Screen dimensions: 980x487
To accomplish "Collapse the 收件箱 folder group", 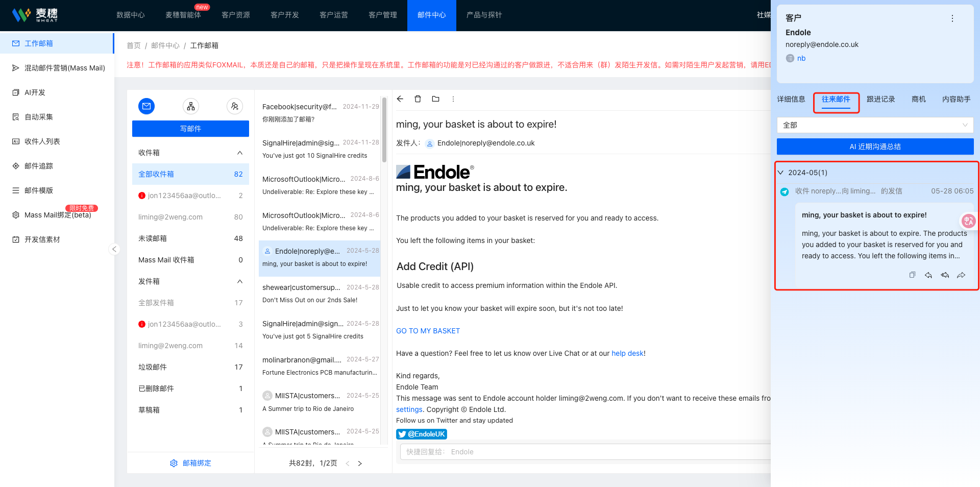I will click(240, 153).
